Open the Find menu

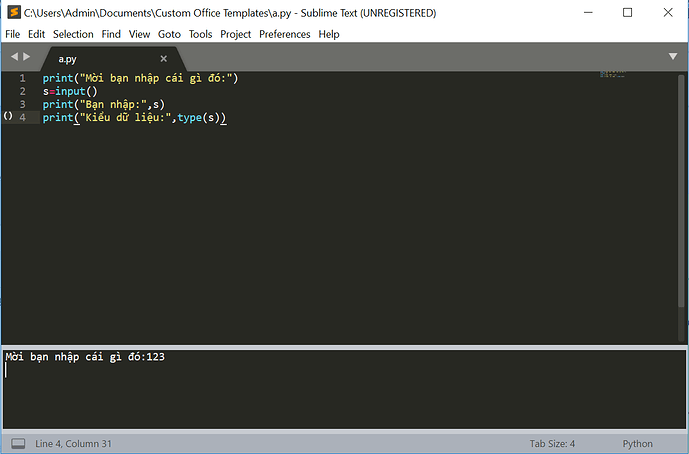click(x=111, y=34)
